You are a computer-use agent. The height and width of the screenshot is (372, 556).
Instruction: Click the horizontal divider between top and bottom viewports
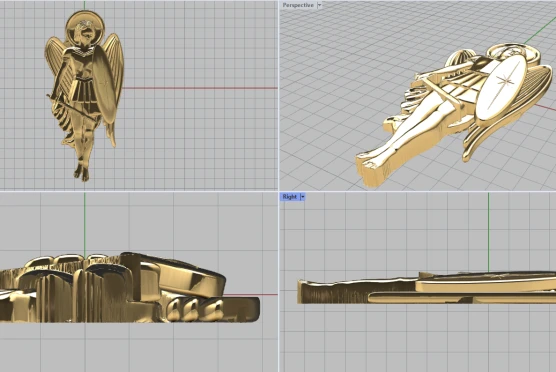coord(278,191)
